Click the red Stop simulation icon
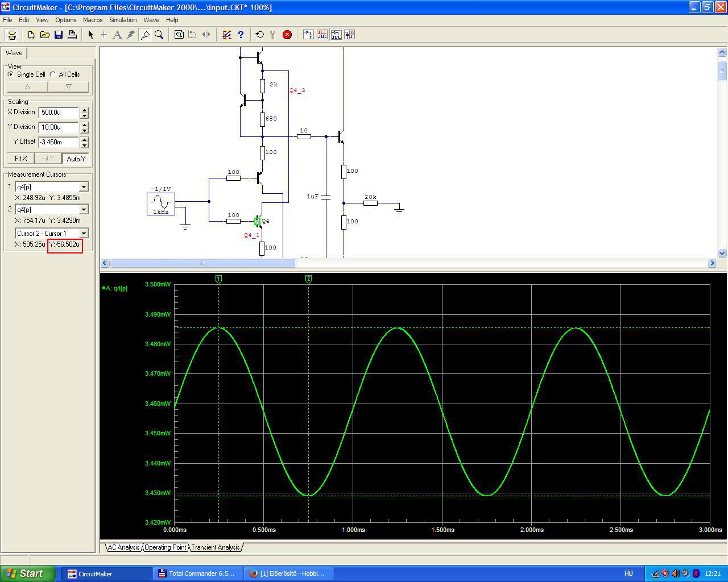The image size is (728, 582). click(x=287, y=35)
